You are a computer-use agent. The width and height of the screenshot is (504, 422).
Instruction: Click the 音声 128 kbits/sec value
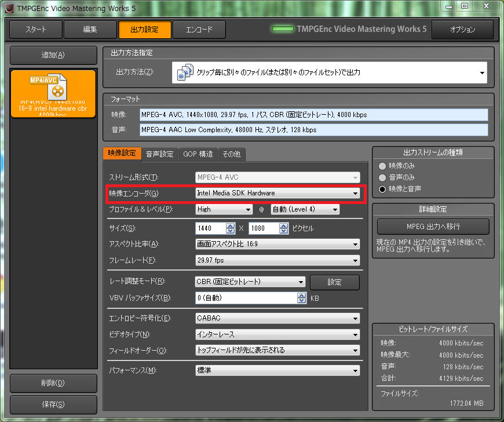463,367
